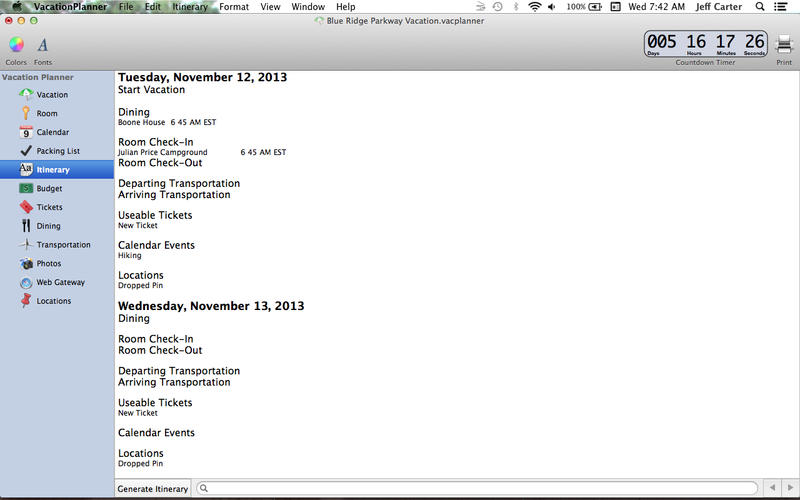Click the battery status icon
The width and height of the screenshot is (800, 500).
595,7
